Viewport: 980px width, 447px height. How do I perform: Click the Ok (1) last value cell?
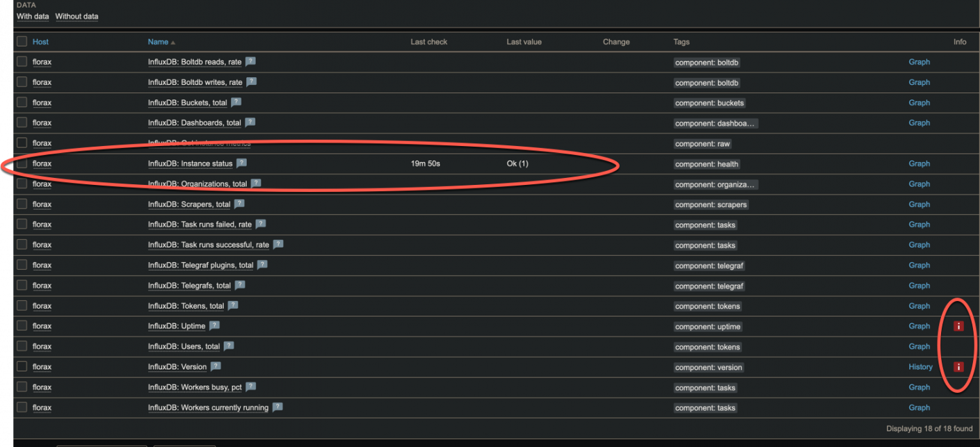(517, 164)
